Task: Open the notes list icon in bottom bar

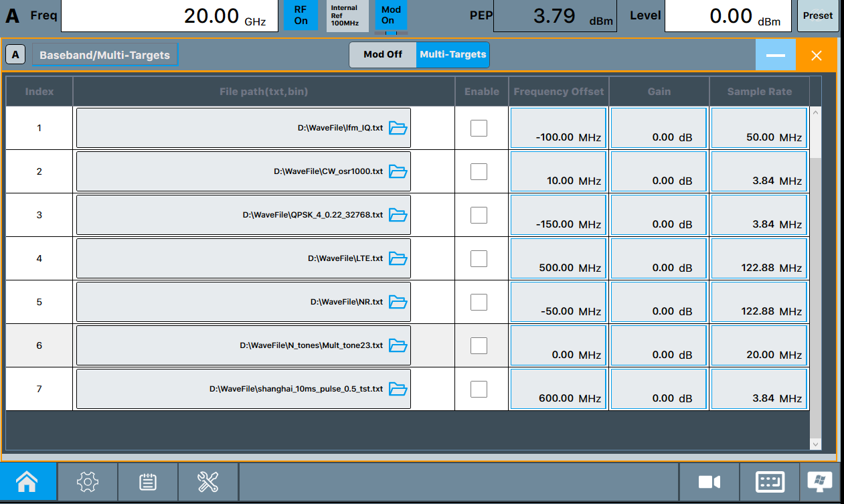Action: [x=148, y=482]
